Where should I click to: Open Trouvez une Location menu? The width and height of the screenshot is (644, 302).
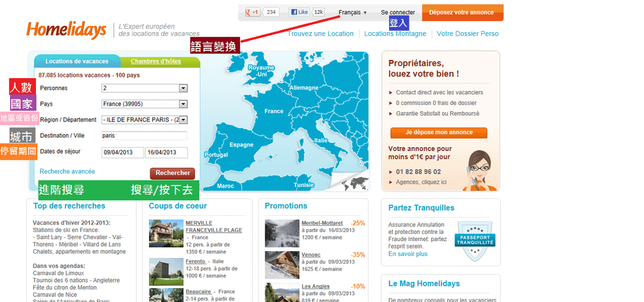click(x=320, y=34)
